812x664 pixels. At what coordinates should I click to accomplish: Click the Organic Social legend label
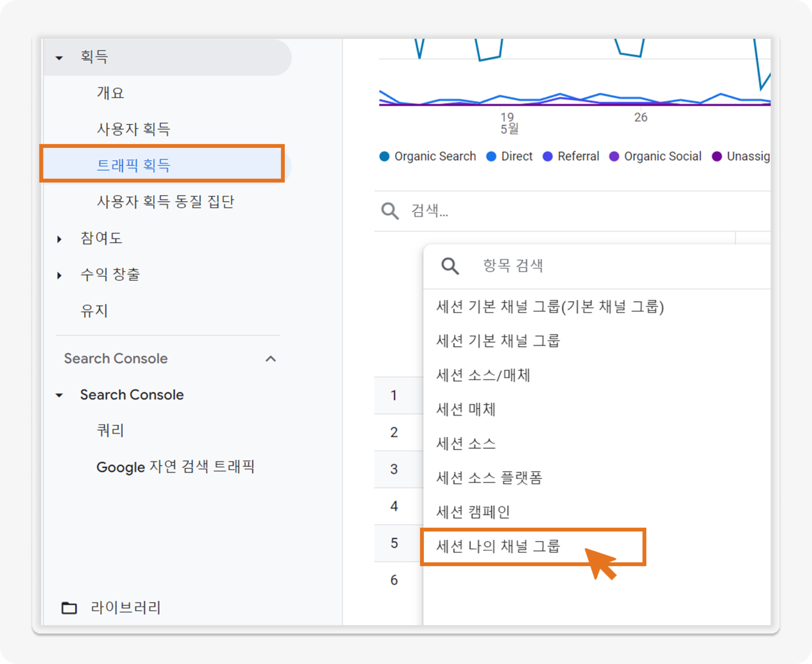(663, 156)
